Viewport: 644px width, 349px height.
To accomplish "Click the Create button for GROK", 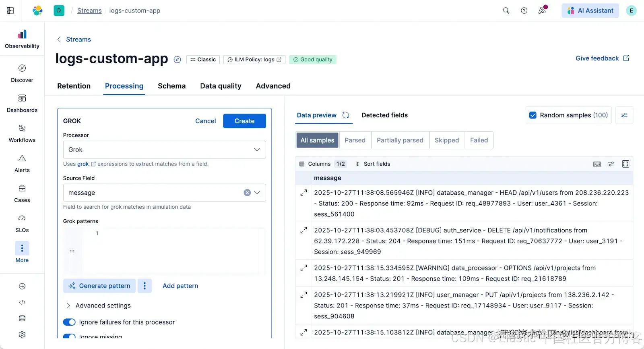I will point(244,121).
